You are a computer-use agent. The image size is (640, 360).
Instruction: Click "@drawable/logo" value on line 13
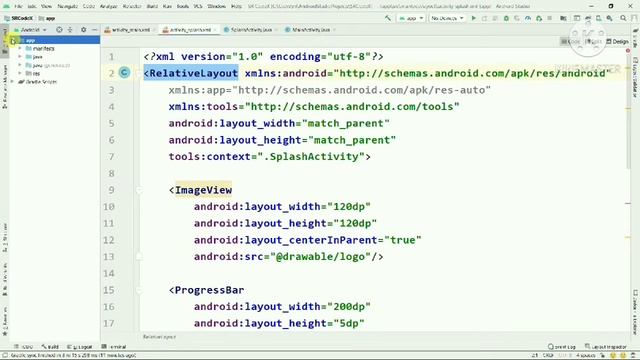point(321,257)
